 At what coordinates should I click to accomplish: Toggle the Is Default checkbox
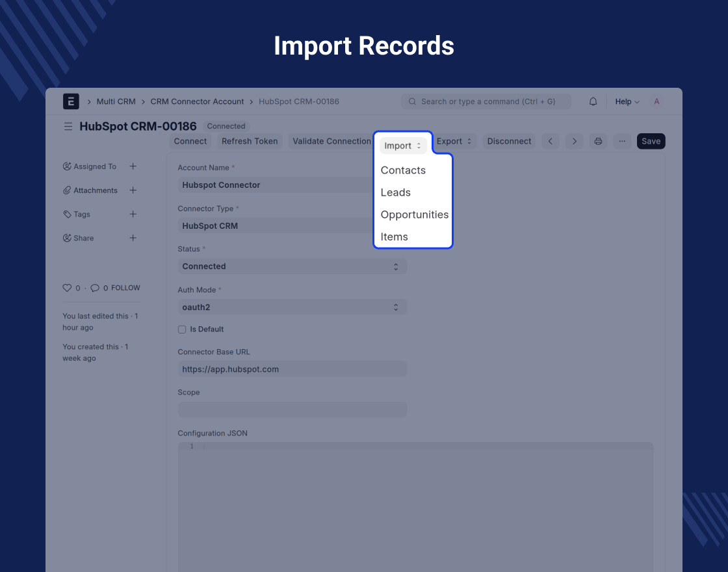tap(182, 329)
